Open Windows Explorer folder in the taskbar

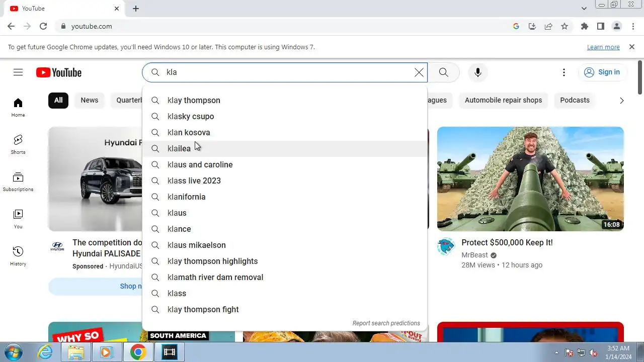pos(76,352)
